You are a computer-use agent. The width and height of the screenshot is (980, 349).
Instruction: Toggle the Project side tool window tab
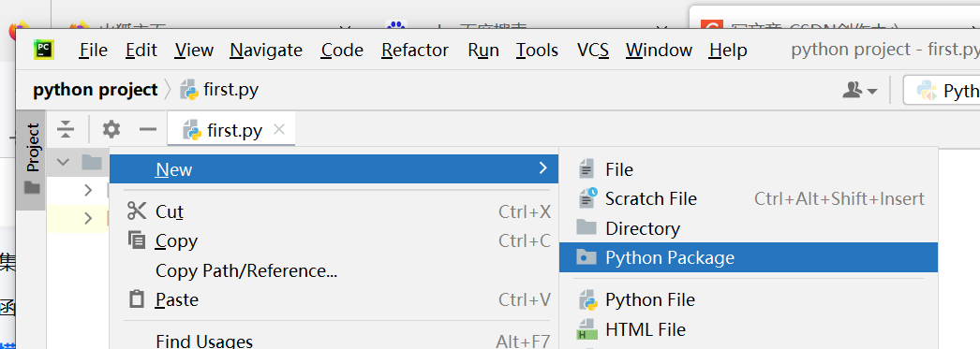(31, 159)
